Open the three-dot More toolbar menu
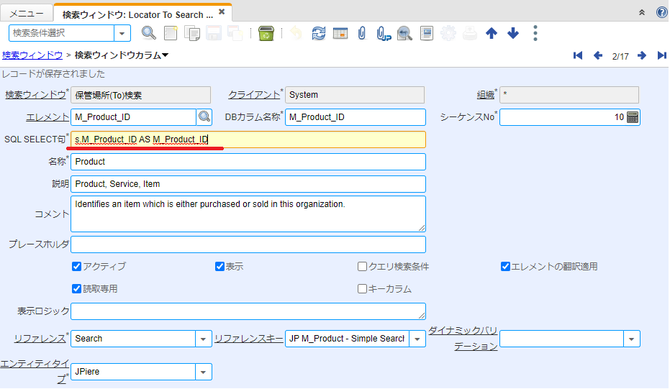The width and height of the screenshot is (670, 389). (x=535, y=33)
